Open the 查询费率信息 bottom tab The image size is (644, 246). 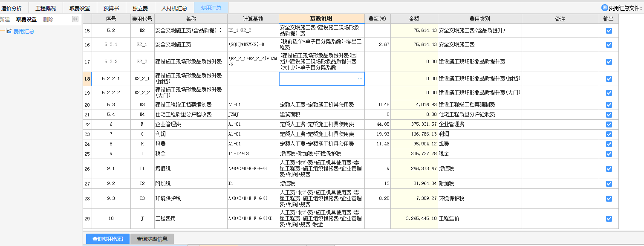(x=152, y=239)
